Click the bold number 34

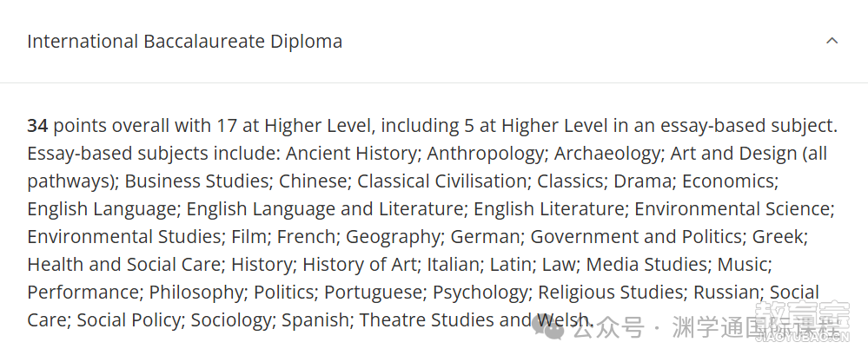[37, 126]
